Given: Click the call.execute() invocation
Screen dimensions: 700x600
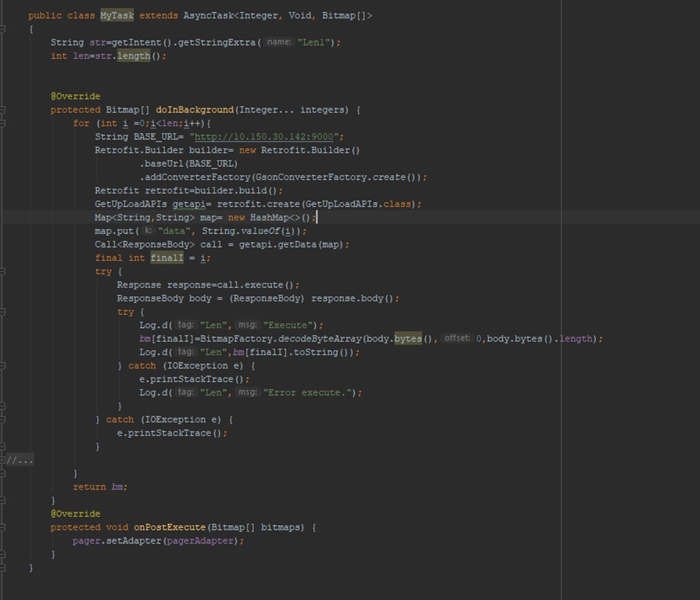Looking at the screenshot, I should click(255, 285).
